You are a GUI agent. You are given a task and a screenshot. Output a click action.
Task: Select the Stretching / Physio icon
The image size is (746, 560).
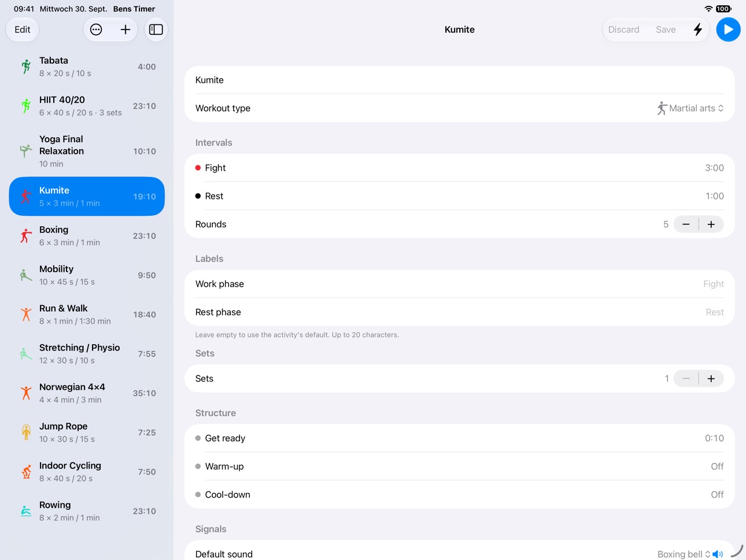[x=26, y=353]
